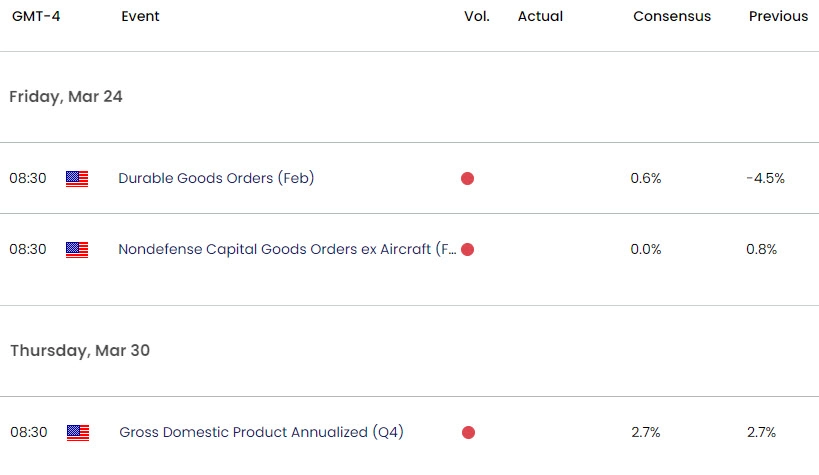Select the Thursday, Mar 30 date heading
The height and width of the screenshot is (475, 819).
pyautogui.click(x=80, y=351)
